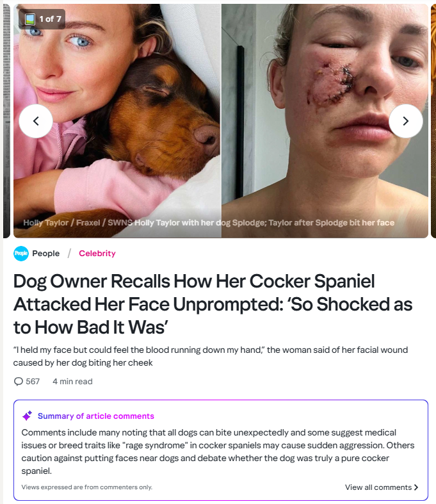Click the People logo icon
Viewport: 436px width, 504px height.
click(21, 254)
